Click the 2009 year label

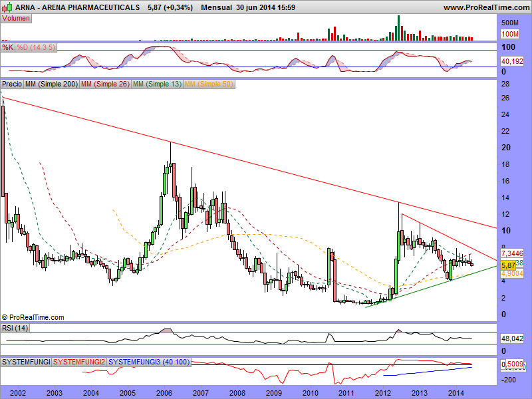[274, 393]
